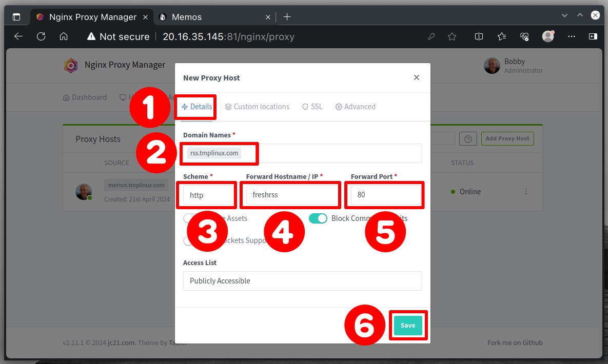The width and height of the screenshot is (608, 364).
Task: Open browser essentials heart icon
Action: pos(524,36)
